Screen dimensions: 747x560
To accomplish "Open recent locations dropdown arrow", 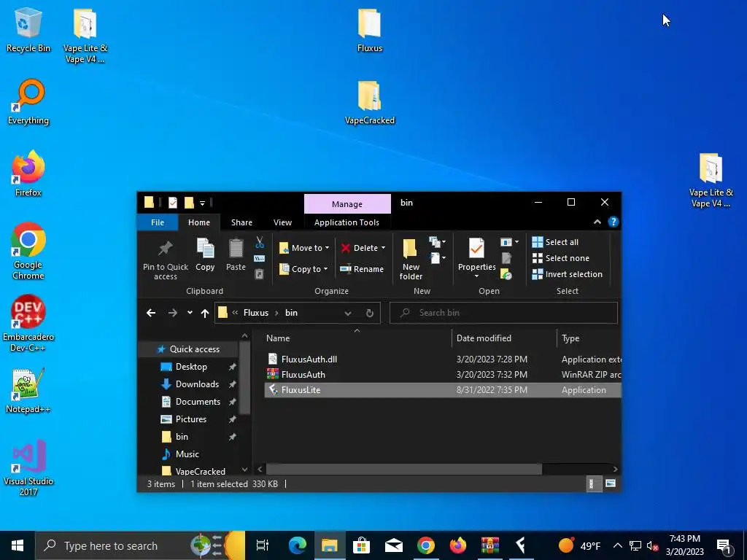I will pos(190,313).
